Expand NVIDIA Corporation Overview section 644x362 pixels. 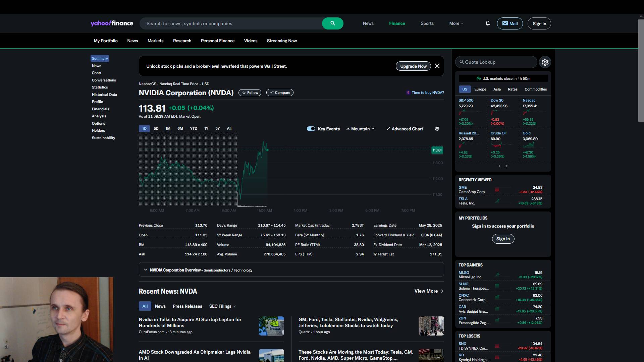tap(146, 270)
